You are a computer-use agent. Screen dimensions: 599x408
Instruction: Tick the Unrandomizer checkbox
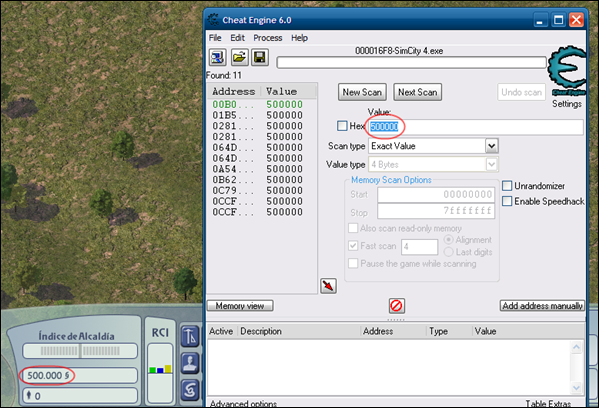click(507, 186)
